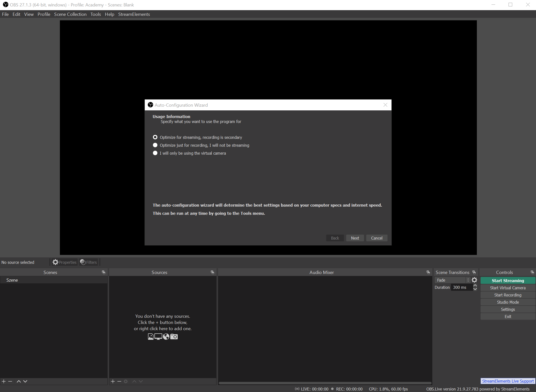Screen dimensions: 536x392
Task: Choose Optimize just for recording option
Action: tap(155, 145)
